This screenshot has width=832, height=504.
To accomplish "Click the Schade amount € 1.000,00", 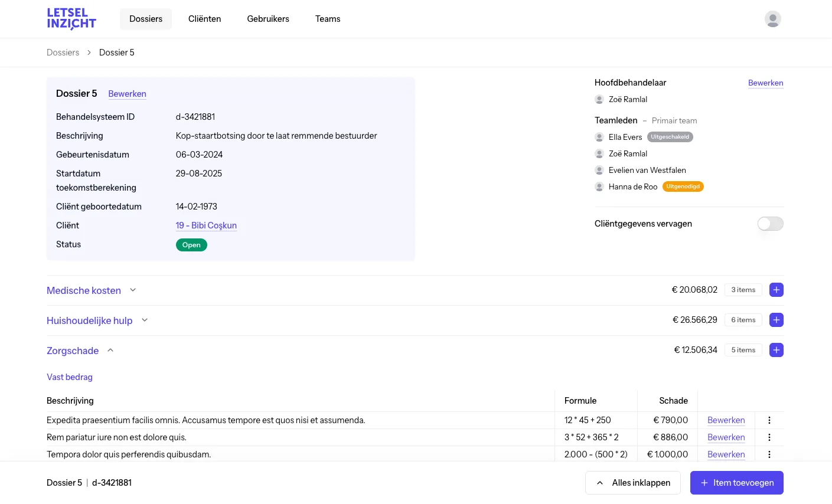I will pyautogui.click(x=667, y=454).
